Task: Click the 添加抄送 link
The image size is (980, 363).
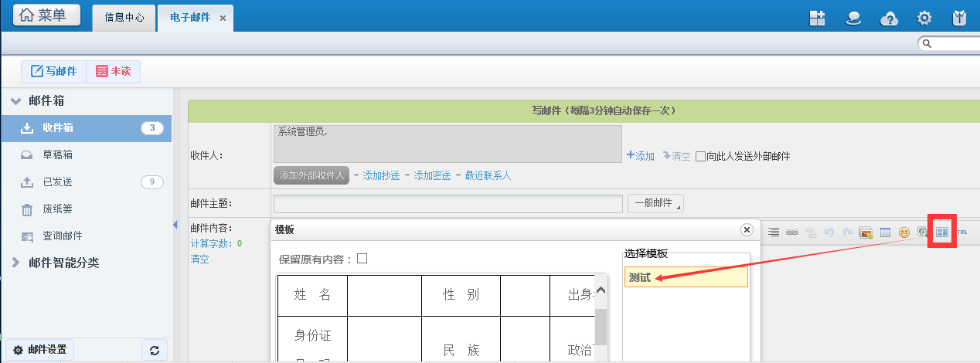Action: (381, 175)
